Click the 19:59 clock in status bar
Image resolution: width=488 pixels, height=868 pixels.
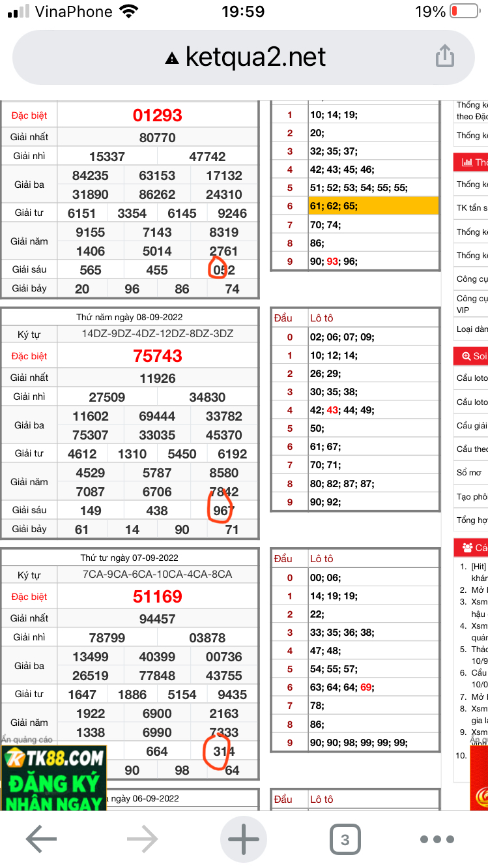pyautogui.click(x=243, y=12)
